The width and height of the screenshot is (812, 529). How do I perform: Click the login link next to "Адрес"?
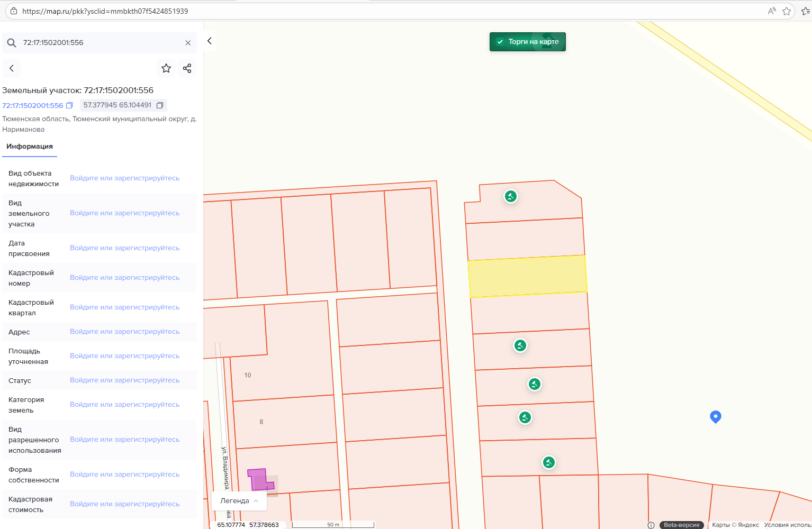point(124,332)
